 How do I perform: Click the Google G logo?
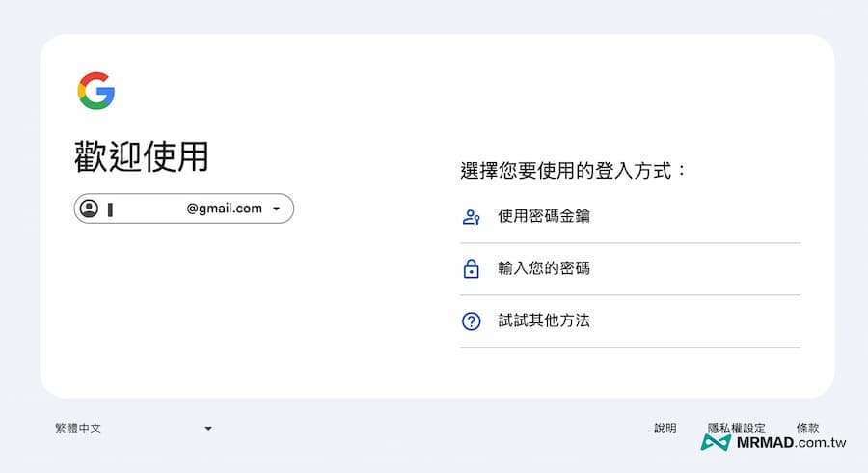tap(96, 91)
